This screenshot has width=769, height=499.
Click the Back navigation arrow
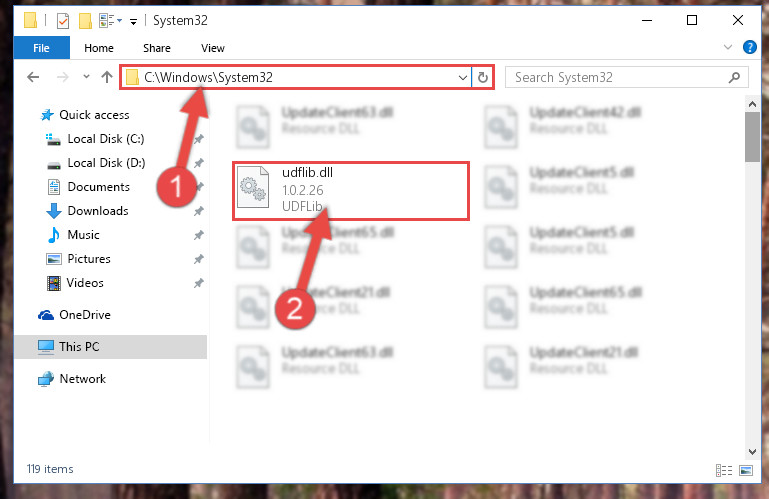pyautogui.click(x=33, y=77)
